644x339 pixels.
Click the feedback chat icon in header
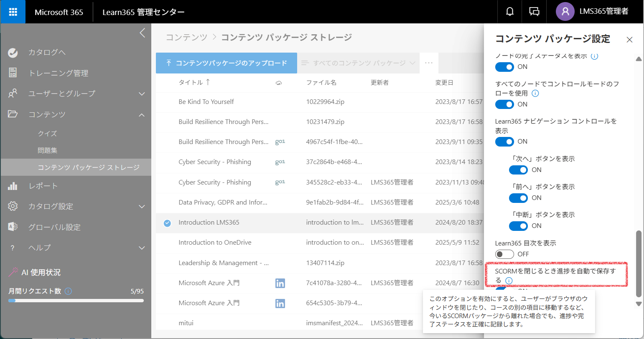(x=535, y=12)
